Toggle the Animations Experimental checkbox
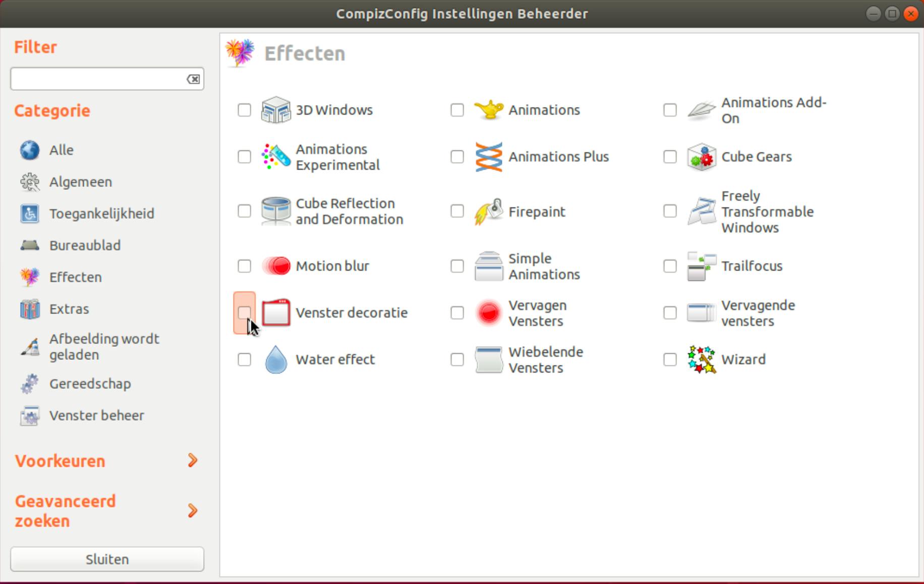This screenshot has width=924, height=584. (244, 157)
